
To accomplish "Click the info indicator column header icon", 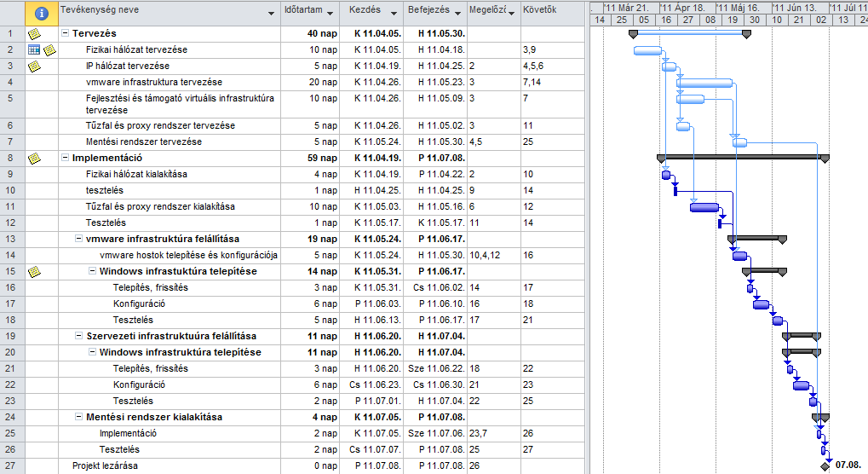I will 42,14.
